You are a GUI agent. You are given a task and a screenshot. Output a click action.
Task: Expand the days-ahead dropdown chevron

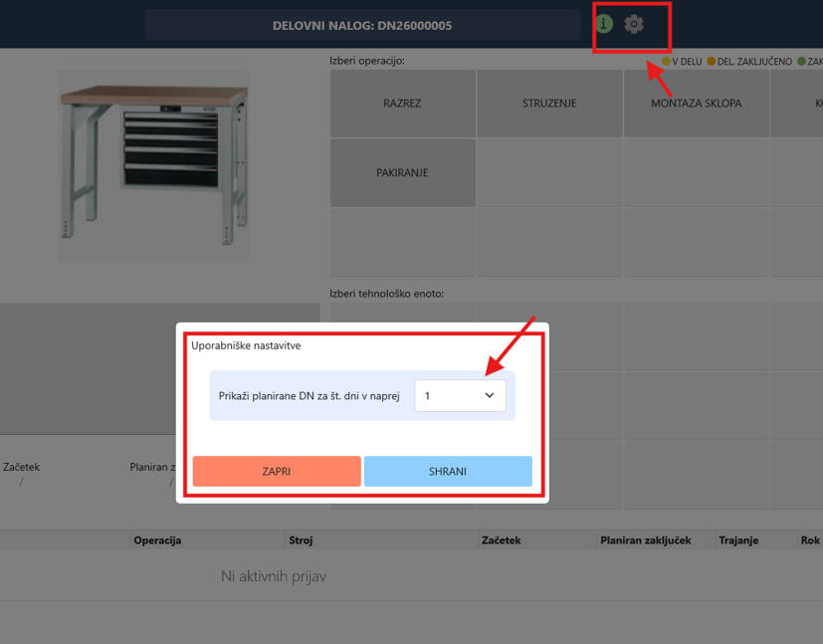pyautogui.click(x=490, y=395)
